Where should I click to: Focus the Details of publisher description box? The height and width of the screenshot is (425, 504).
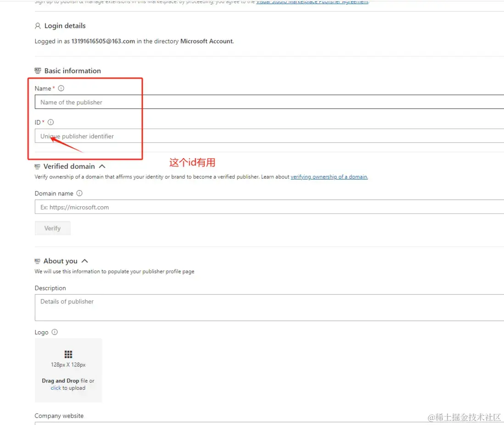coord(269,307)
